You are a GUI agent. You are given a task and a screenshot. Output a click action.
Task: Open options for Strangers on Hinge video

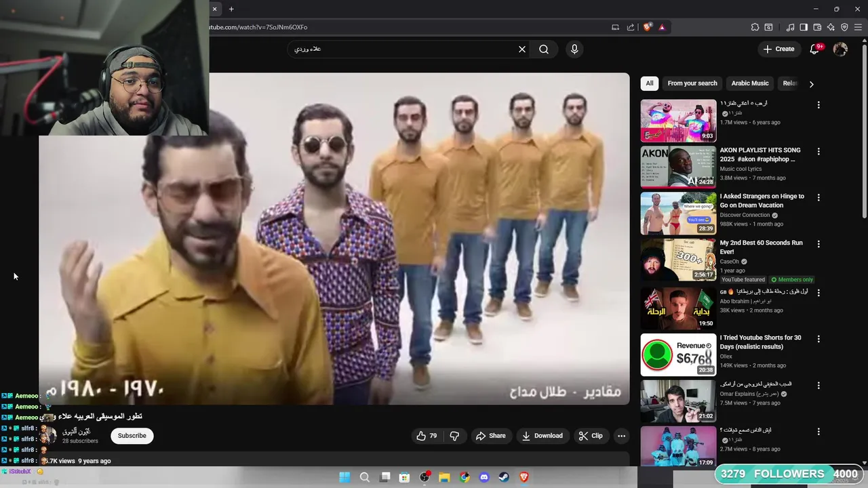tap(818, 197)
